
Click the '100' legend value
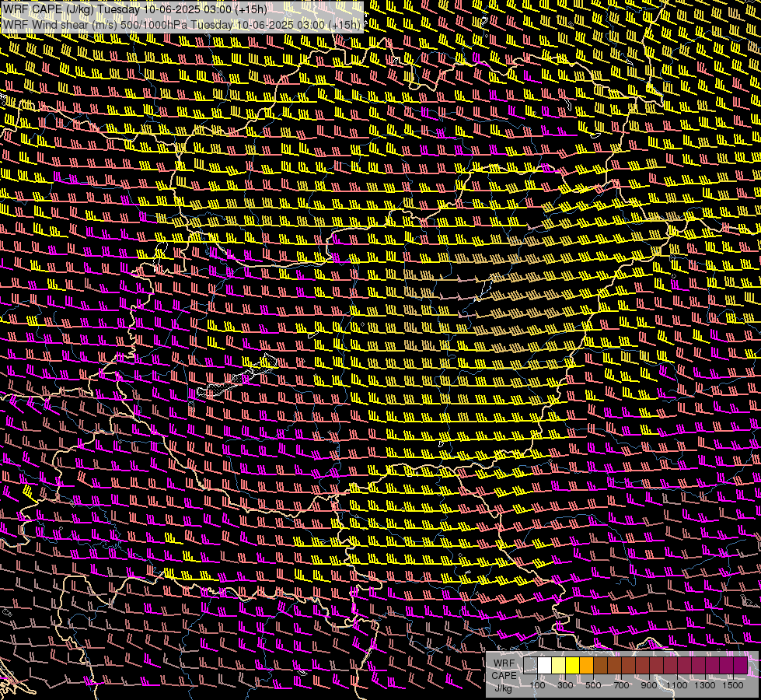538,685
